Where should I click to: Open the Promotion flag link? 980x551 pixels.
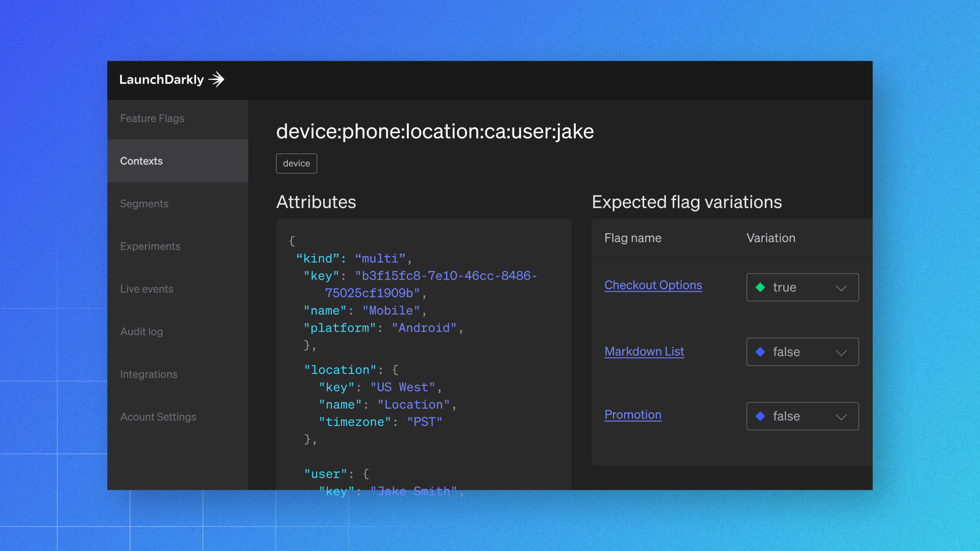pos(632,415)
